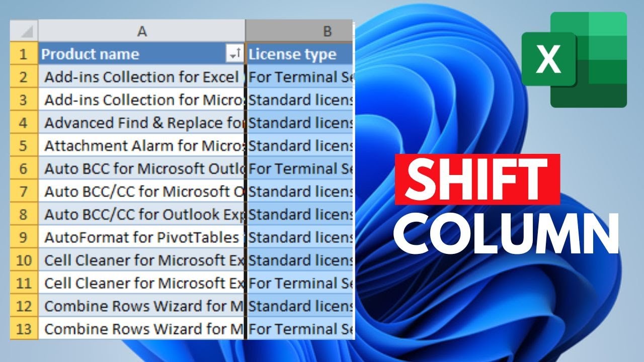
Task: Select Combine Rows Wizard cell in row 13
Action: point(142,329)
